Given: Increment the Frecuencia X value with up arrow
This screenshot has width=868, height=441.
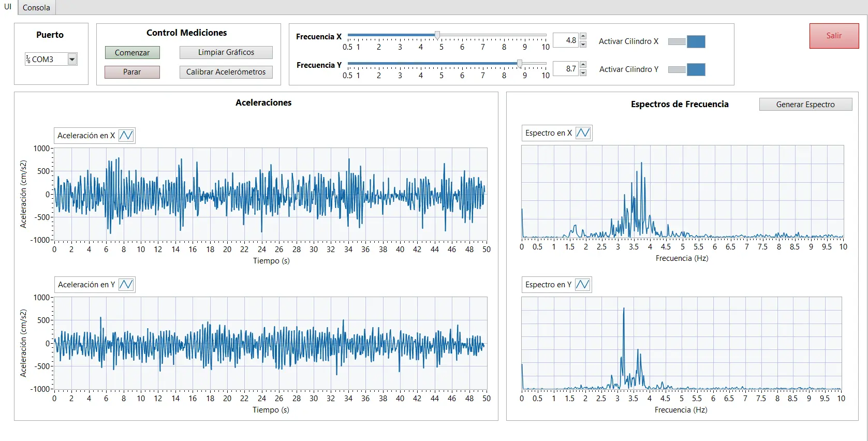Looking at the screenshot, I should point(583,36).
